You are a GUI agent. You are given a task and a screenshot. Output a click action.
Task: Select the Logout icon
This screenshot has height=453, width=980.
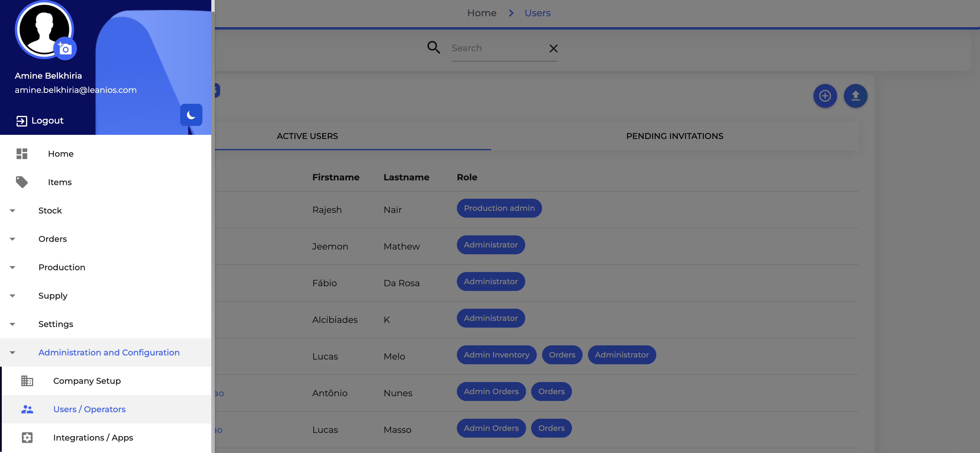(x=22, y=120)
